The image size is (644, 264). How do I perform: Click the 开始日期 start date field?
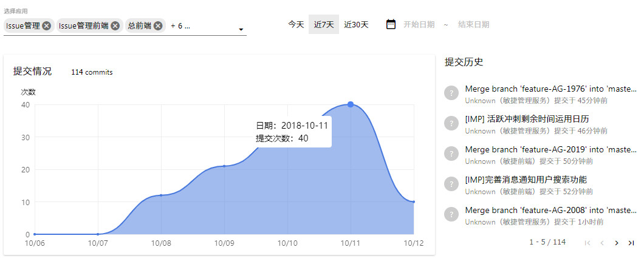[419, 24]
